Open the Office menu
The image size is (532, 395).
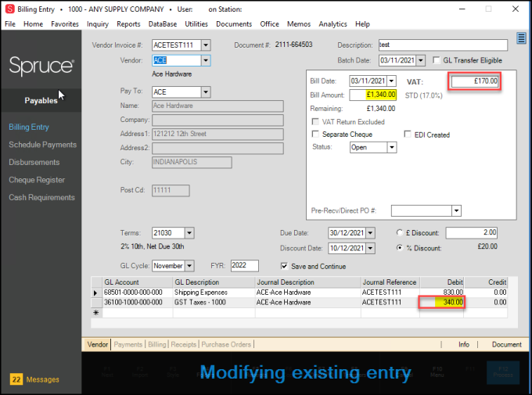click(269, 24)
